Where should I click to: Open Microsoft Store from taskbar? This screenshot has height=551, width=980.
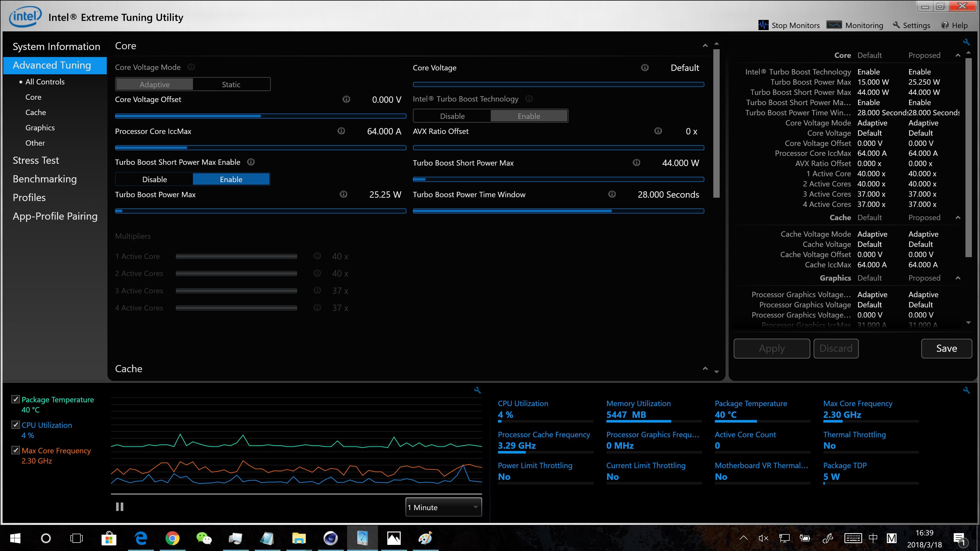tap(109, 538)
